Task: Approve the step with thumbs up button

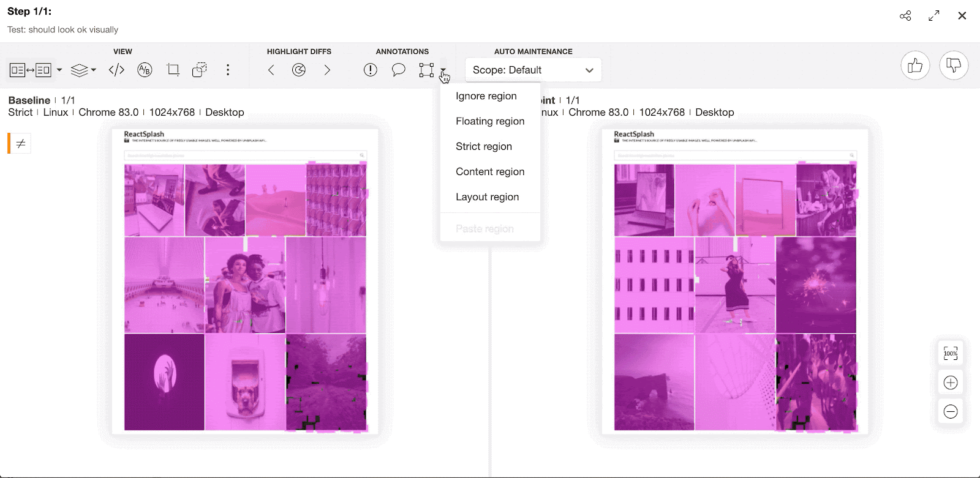Action: [x=915, y=65]
